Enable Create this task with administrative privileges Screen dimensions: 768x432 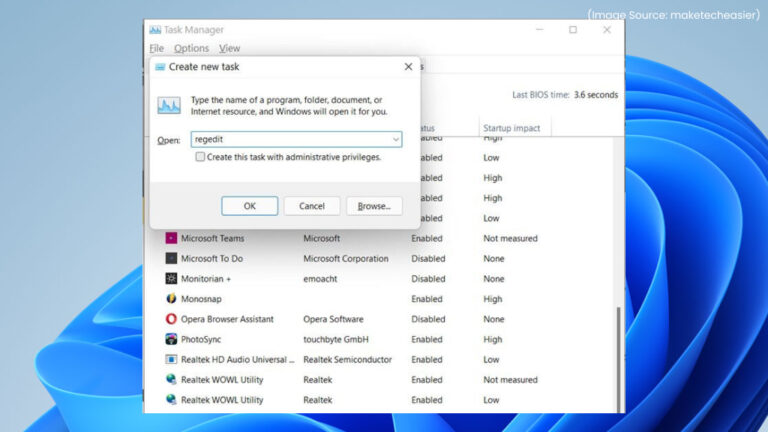[200, 157]
